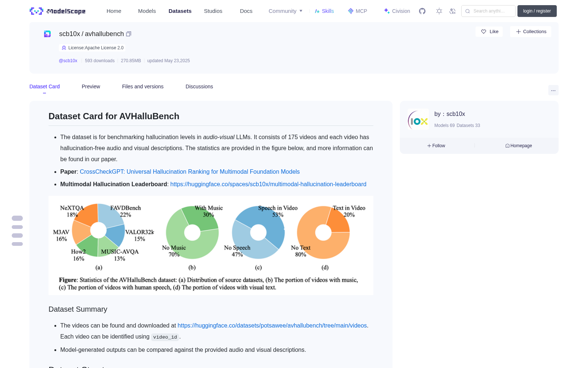Image resolution: width=588 pixels, height=368 pixels.
Task: Click the login / register button
Action: click(x=537, y=11)
